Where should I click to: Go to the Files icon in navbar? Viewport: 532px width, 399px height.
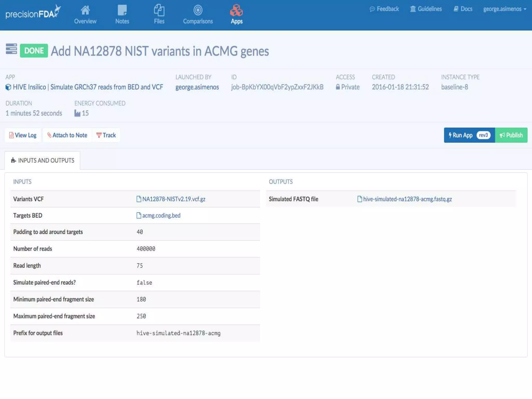pyautogui.click(x=159, y=11)
